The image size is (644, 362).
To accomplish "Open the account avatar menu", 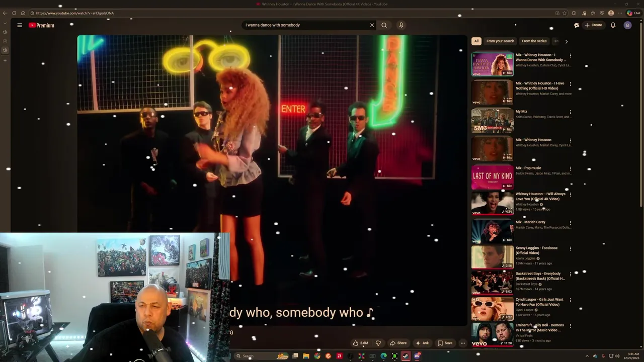I will tap(627, 25).
